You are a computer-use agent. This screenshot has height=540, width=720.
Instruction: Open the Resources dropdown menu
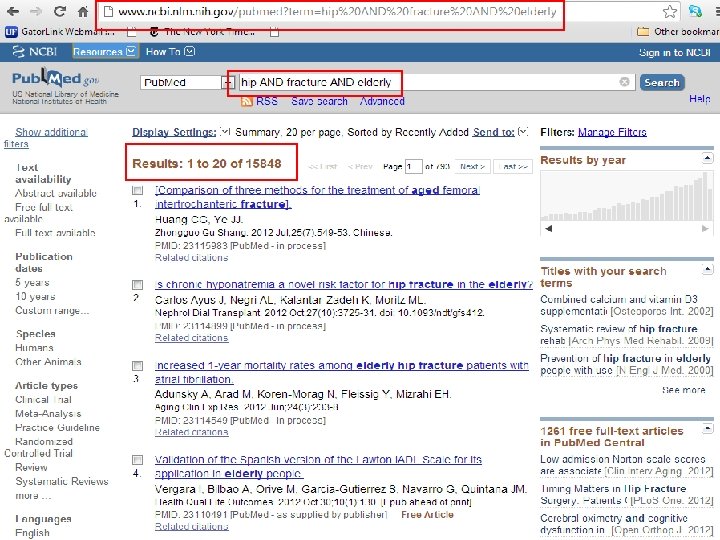click(x=104, y=51)
